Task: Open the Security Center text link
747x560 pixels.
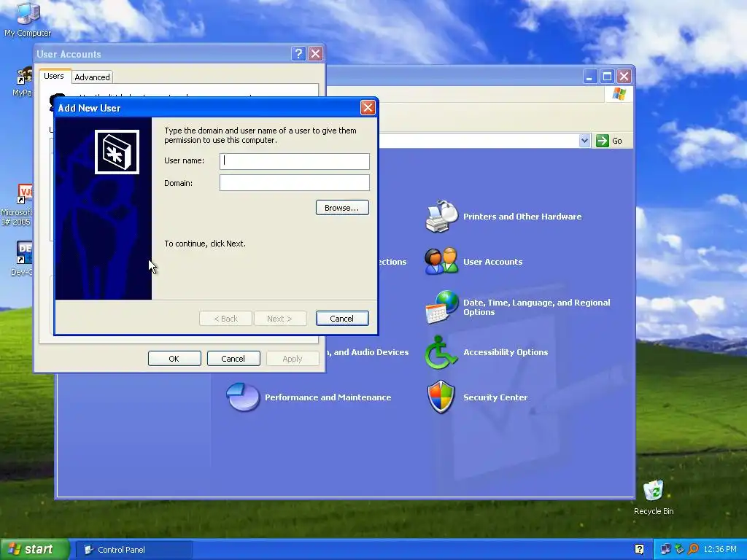Action: point(495,397)
